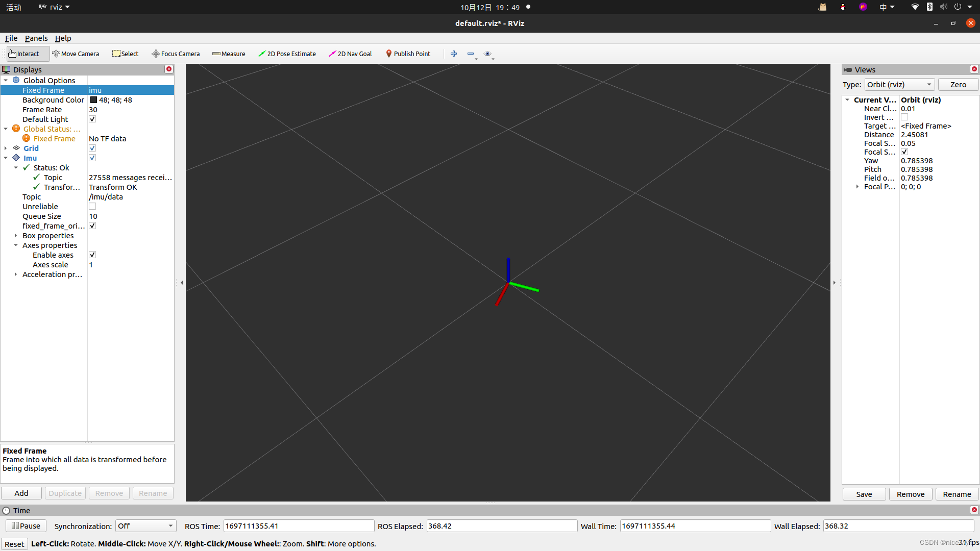Expand the Grid display tree
980x551 pixels.
pos(6,148)
